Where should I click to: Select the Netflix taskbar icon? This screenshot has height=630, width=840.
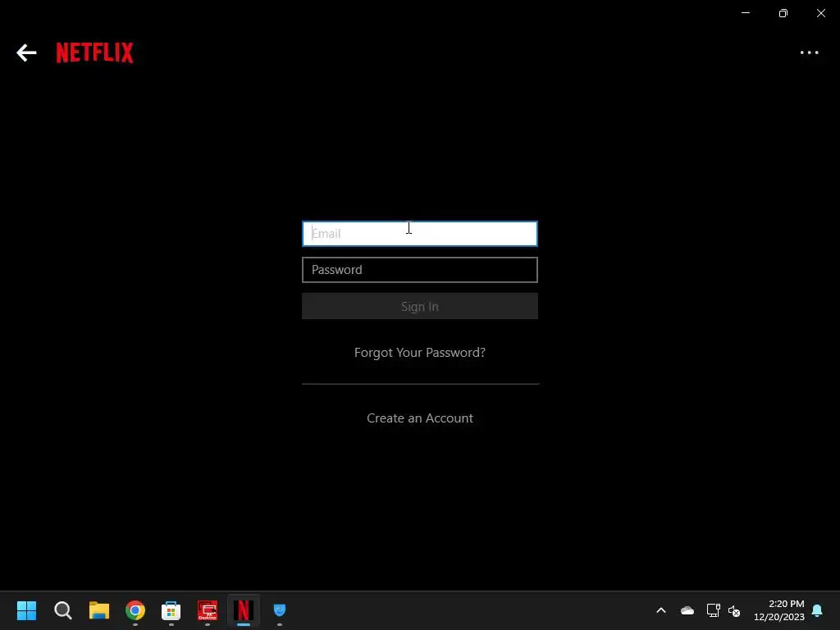[243, 610]
